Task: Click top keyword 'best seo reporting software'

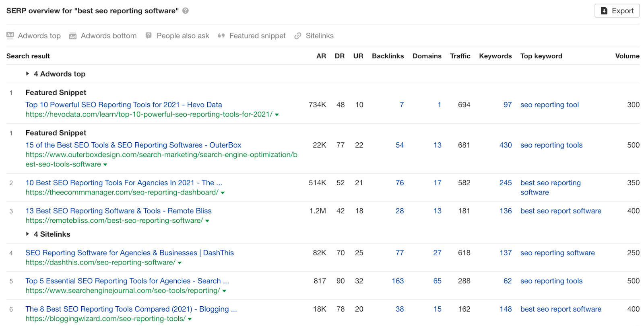Action: coord(551,188)
